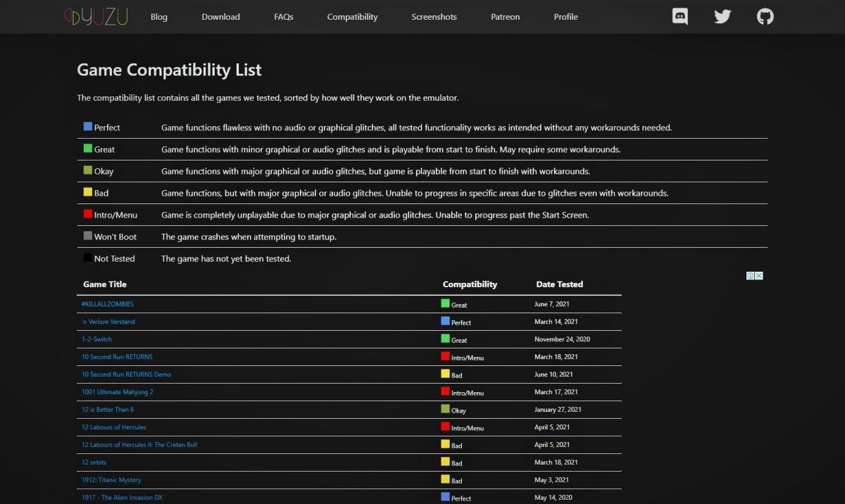Click the date November 24, 2020
The height and width of the screenshot is (504, 845).
[x=563, y=339]
